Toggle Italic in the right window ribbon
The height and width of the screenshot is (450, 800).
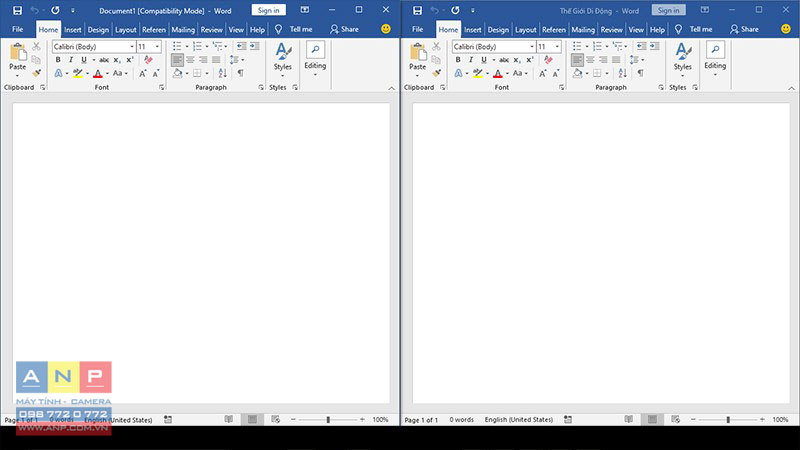[471, 60]
